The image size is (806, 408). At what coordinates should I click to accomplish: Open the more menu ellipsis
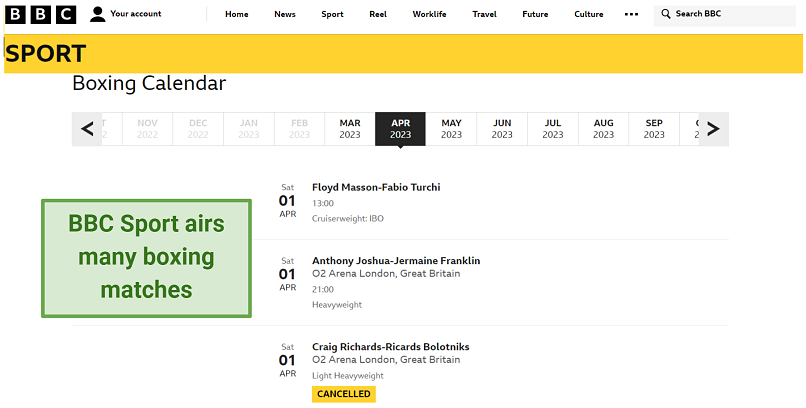coord(631,14)
